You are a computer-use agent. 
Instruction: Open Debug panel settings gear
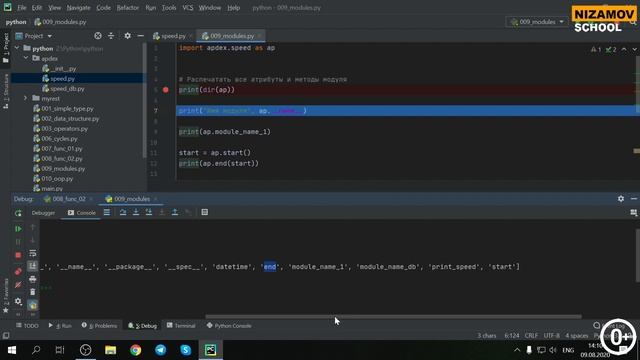tap(621, 199)
